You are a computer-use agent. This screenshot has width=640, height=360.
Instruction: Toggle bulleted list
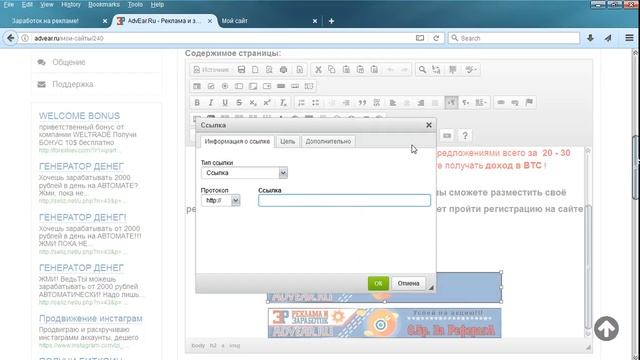pos(316,102)
